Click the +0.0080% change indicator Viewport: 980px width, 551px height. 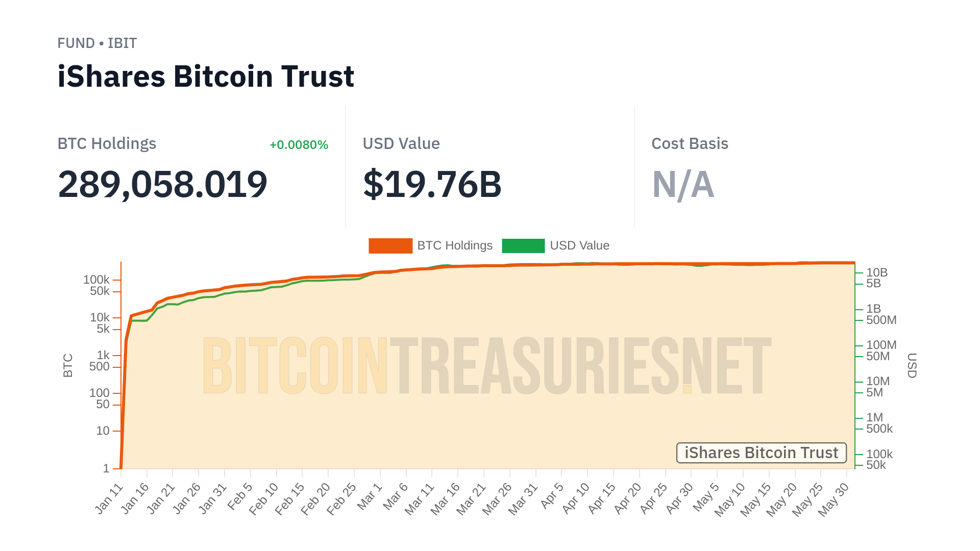pyautogui.click(x=299, y=145)
